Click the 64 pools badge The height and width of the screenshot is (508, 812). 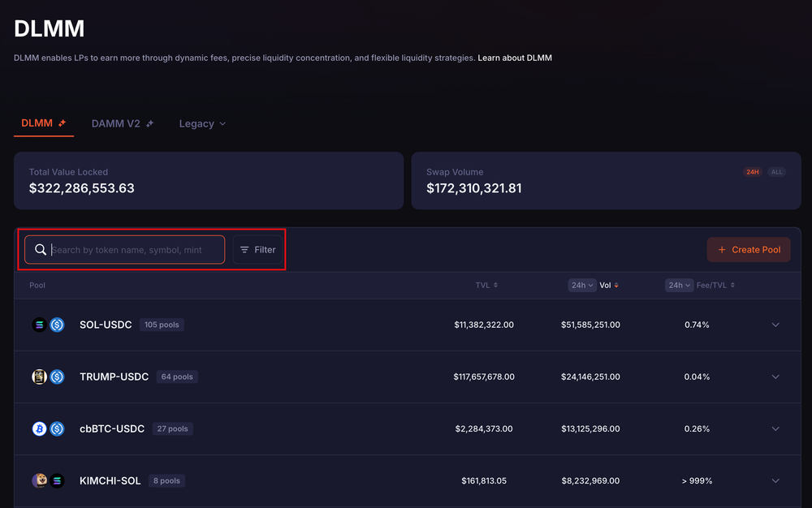click(177, 377)
